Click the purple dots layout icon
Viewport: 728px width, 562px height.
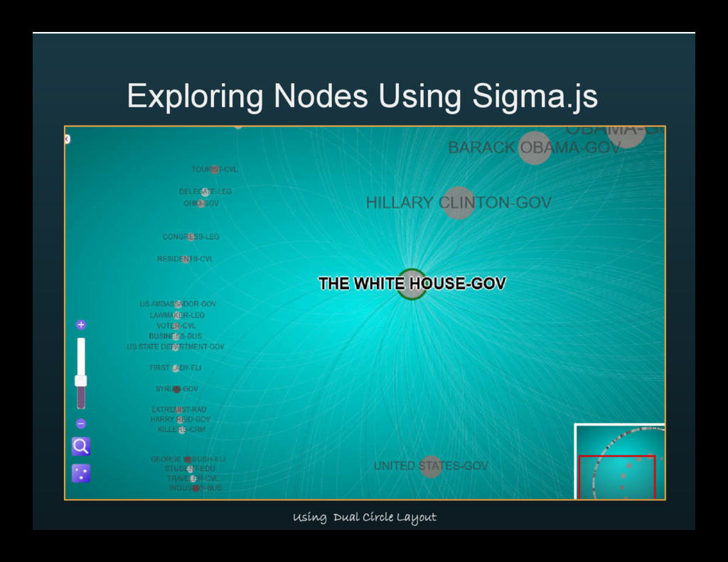tap(81, 473)
